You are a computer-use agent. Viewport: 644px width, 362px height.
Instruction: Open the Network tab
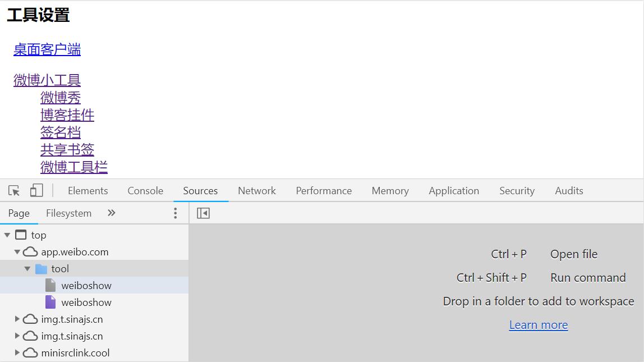[x=257, y=191]
